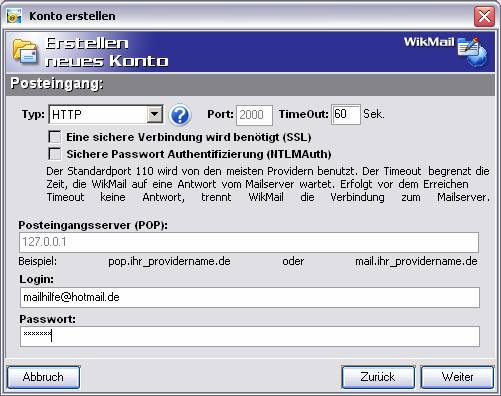Click the HTTP type combo box
Screen dimensions: 501x396
pyautogui.click(x=106, y=114)
